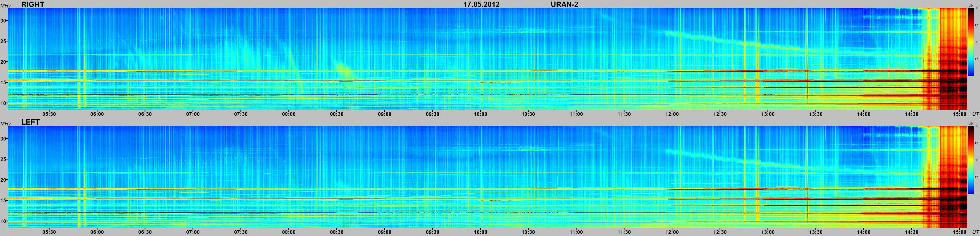Screen dimensions: 980x236
Task: Click the 15 dB label on RIGHT colorbar
Action: pyautogui.click(x=976, y=59)
